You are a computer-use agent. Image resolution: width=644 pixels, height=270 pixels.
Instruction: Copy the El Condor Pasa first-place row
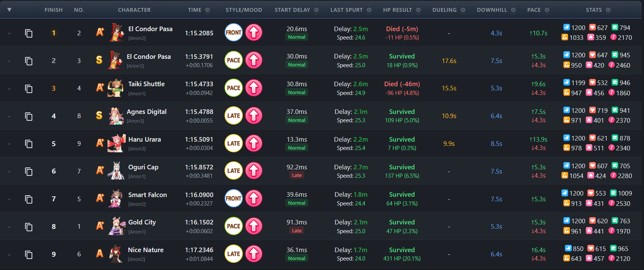[28, 33]
